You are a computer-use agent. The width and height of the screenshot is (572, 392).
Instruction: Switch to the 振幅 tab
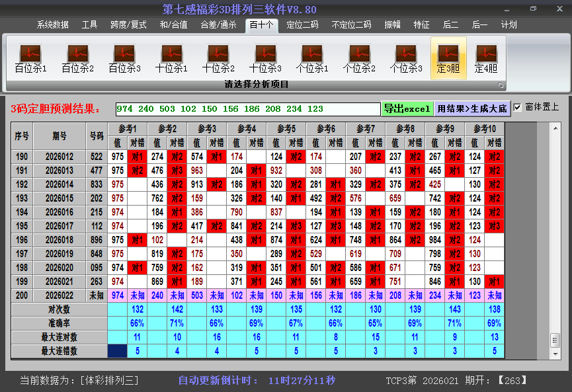pos(393,25)
